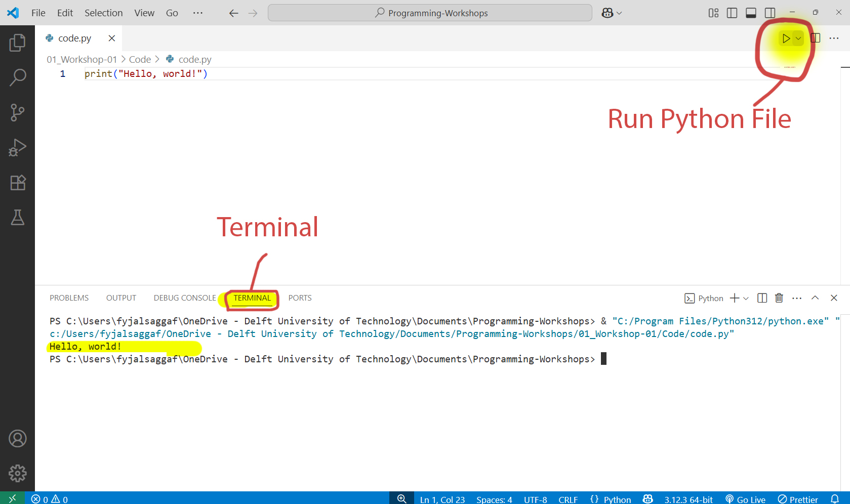Open the Go menu
Viewport: 850px width, 504px height.
click(172, 13)
